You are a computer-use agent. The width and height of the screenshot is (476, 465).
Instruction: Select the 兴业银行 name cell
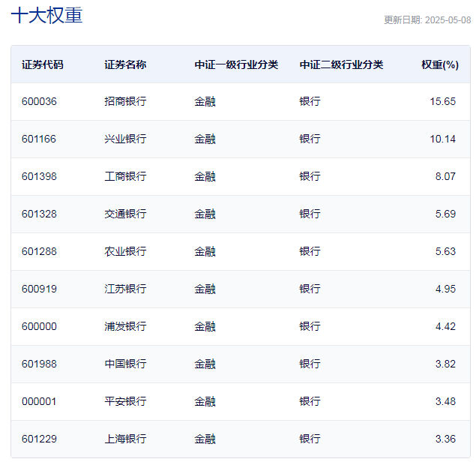point(125,139)
